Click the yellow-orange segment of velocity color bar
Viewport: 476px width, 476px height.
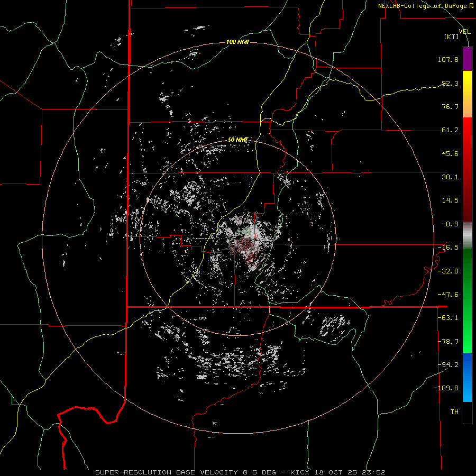click(x=467, y=94)
